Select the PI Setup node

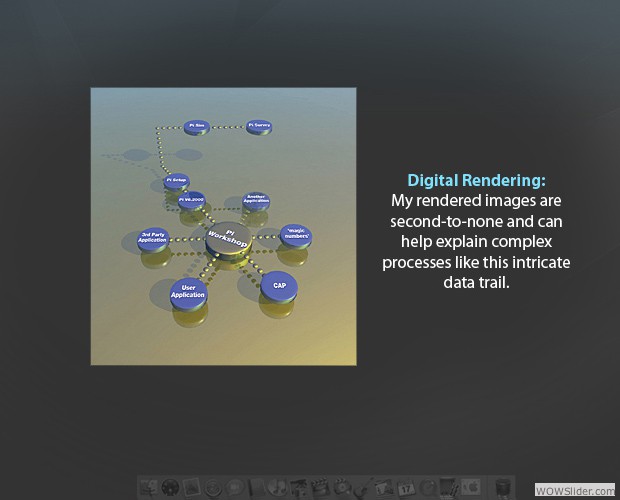click(x=176, y=181)
